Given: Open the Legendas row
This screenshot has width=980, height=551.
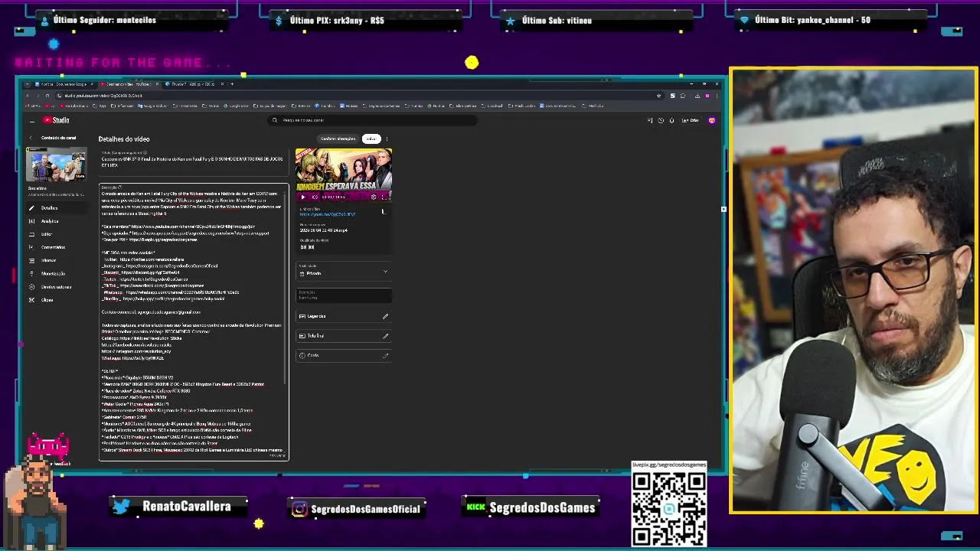Looking at the screenshot, I should [x=344, y=316].
